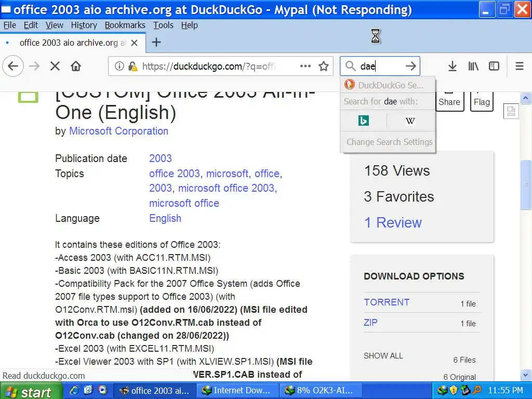
Task: Click the magnifier icon in search box
Action: click(350, 66)
